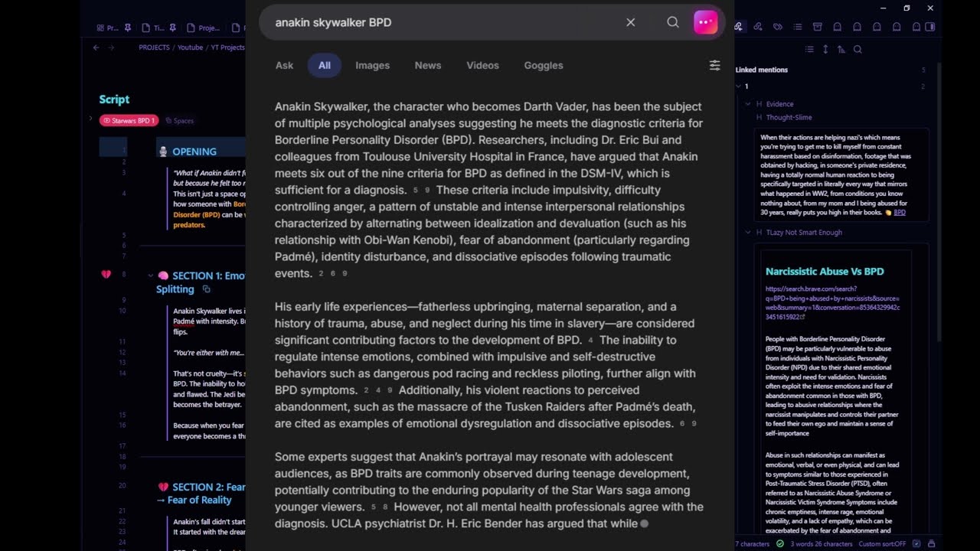Image resolution: width=980 pixels, height=551 pixels.
Task: Click the Script note title
Action: click(114, 99)
